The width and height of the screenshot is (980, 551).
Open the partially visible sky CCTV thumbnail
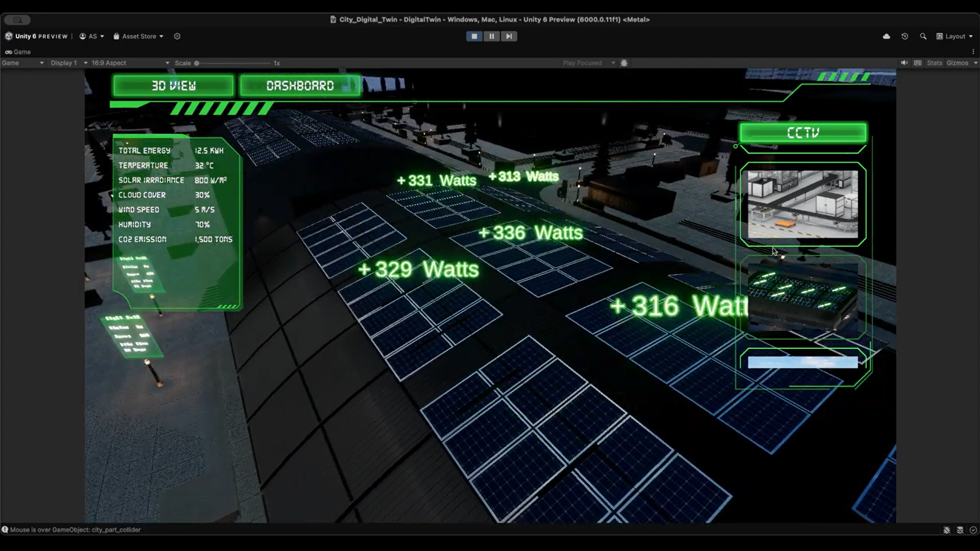click(803, 362)
